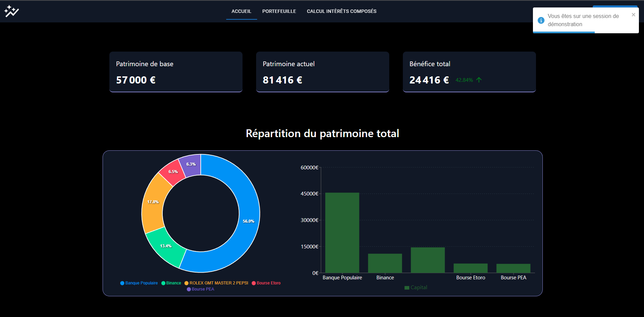Click the info icon in the demo notification
This screenshot has width=644, height=317.
click(541, 20)
